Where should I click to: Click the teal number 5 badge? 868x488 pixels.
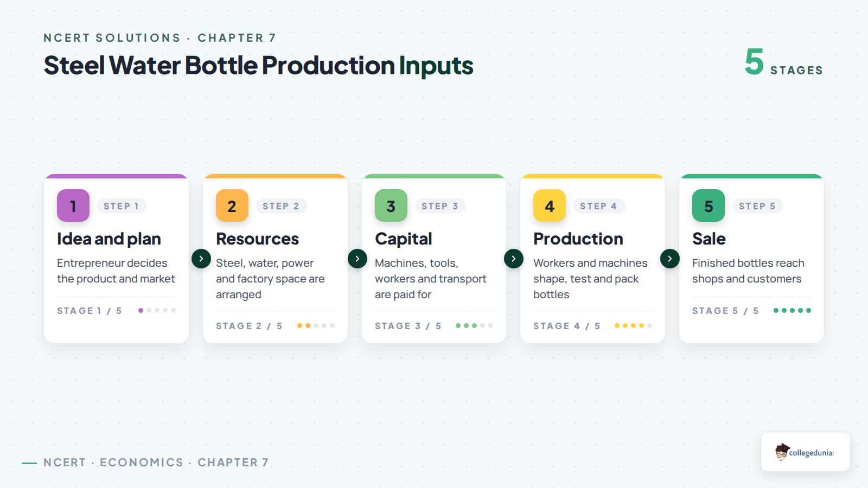click(709, 206)
